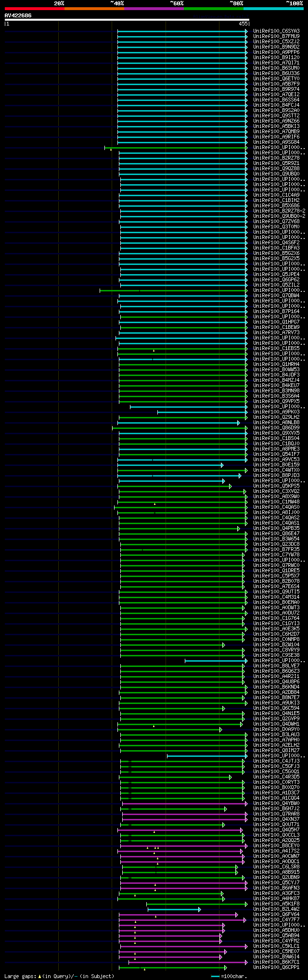Click the green ~80% identity legend segment
Image resolution: width=308 pixels, height=980 pixels.
pyautogui.click(x=214, y=9)
